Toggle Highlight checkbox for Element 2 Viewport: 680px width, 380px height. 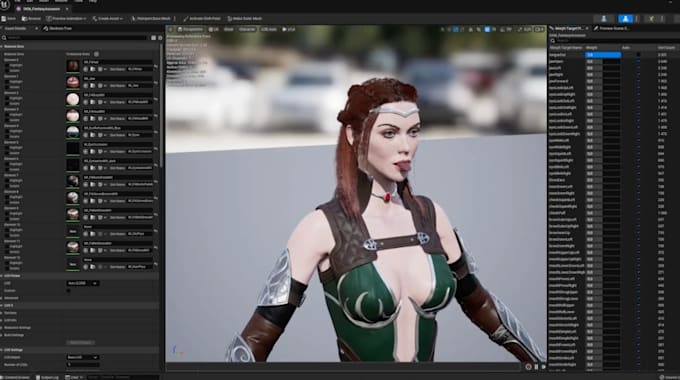click(7, 98)
